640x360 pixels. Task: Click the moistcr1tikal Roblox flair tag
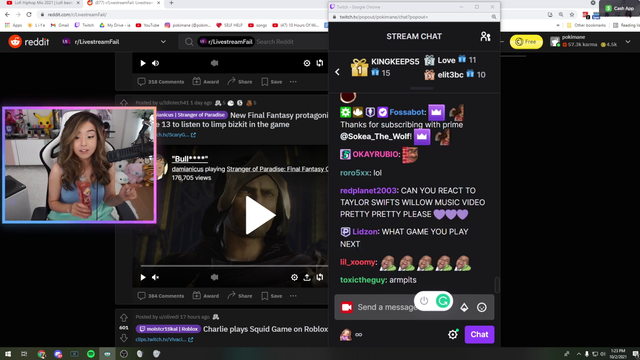(x=168, y=329)
